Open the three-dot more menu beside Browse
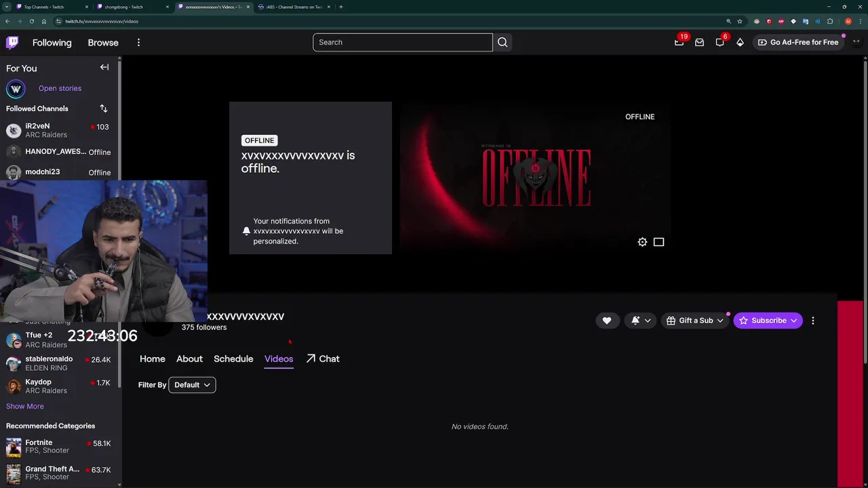Image resolution: width=868 pixels, height=488 pixels. pos(138,43)
